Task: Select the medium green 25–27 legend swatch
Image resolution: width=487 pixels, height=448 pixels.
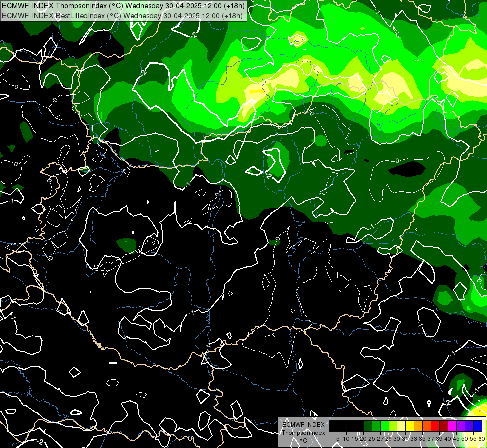Action: tap(376, 426)
